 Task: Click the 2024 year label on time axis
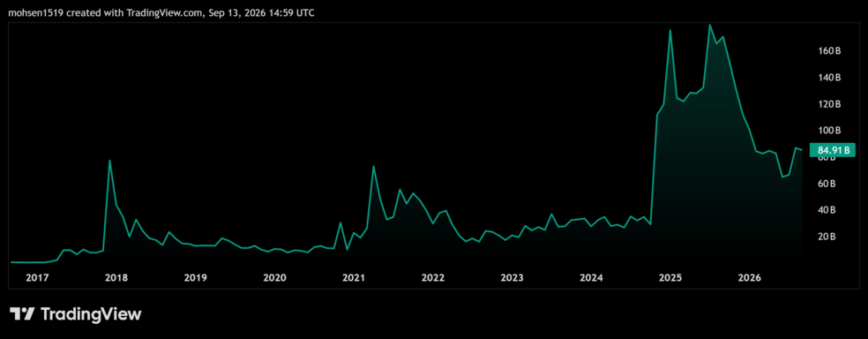point(591,277)
